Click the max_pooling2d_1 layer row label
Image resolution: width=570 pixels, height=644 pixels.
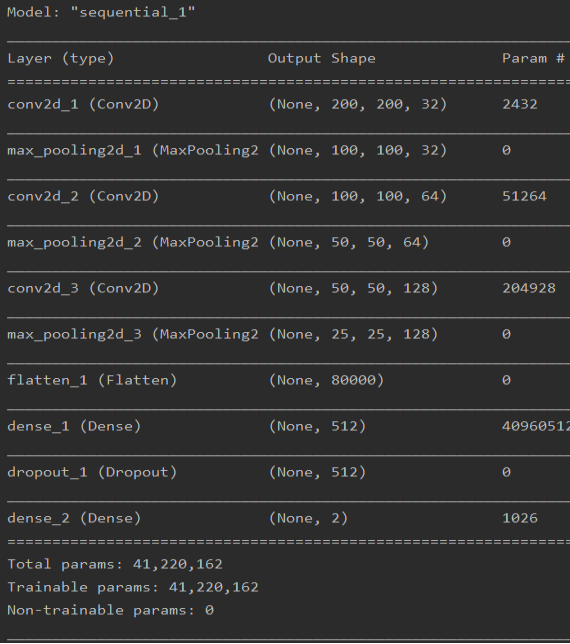click(x=133, y=150)
